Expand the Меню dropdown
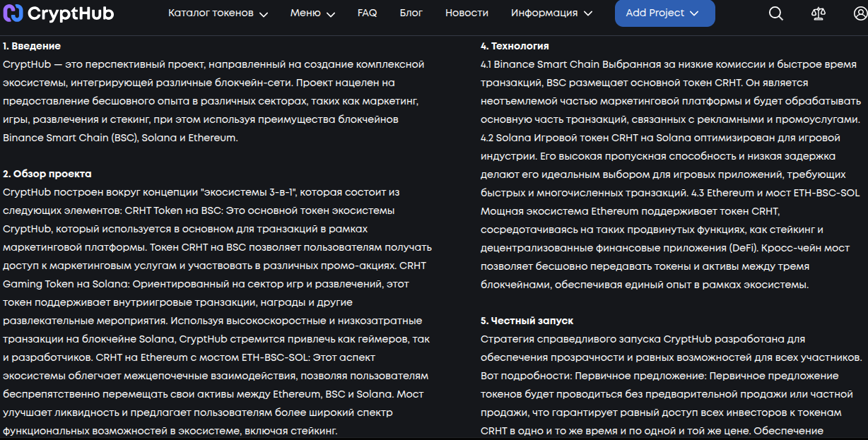This screenshot has width=868, height=440. 313,13
